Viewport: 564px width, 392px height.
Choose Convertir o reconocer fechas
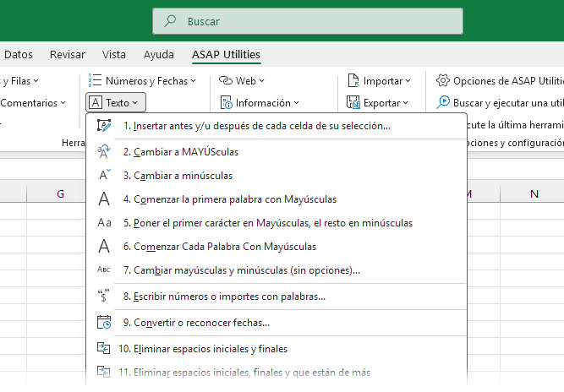click(277, 323)
